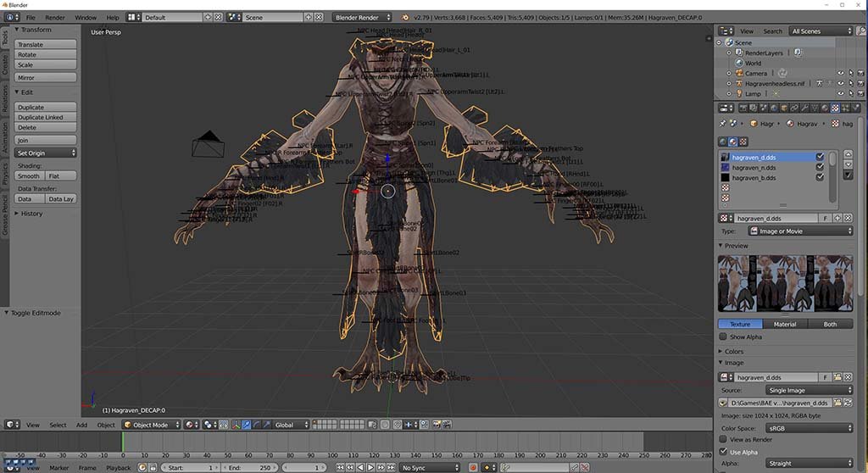
Task: Click the Join button
Action: pos(46,140)
